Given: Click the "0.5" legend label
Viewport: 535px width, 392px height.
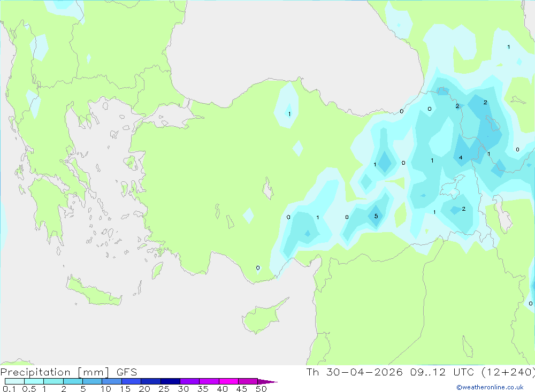Looking at the screenshot, I should pyautogui.click(x=29, y=389).
